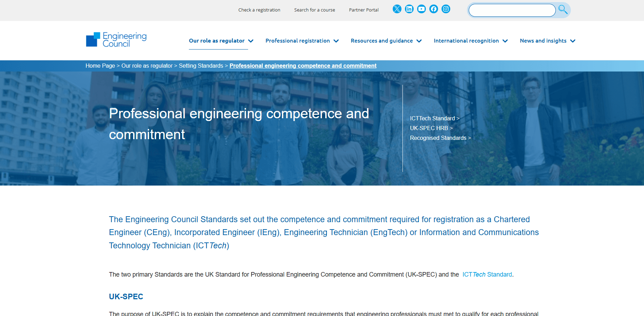Open the Our role as regulator menu
Screen dimensions: 644x316
pos(217,41)
